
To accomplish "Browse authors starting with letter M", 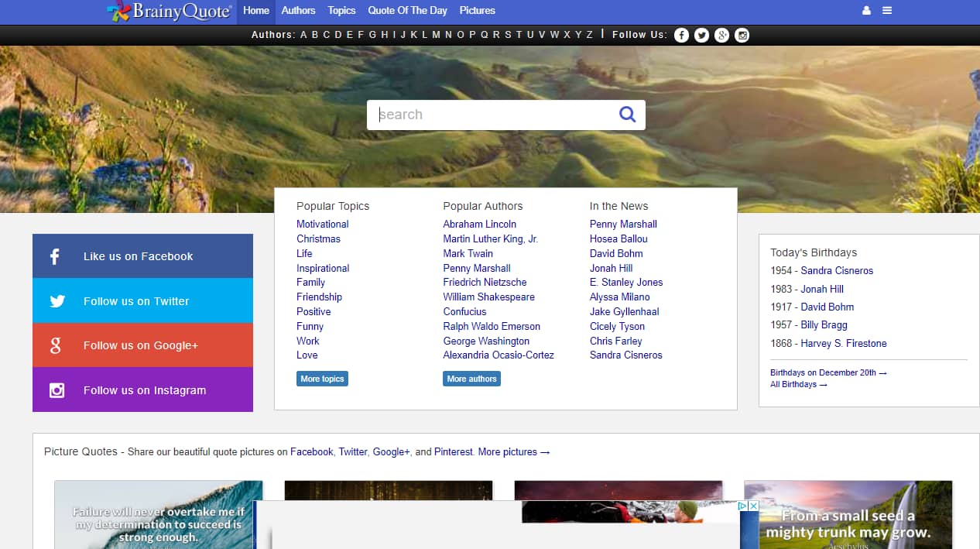I will pos(437,35).
